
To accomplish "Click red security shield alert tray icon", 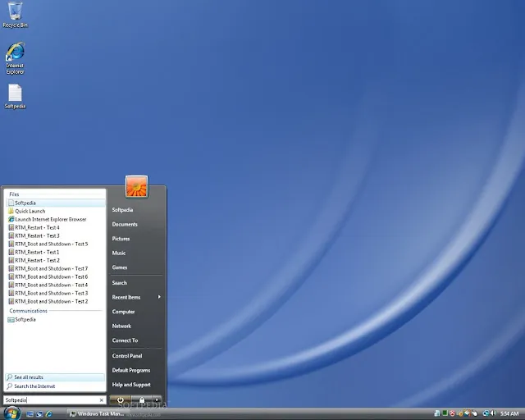I will coord(452,413).
